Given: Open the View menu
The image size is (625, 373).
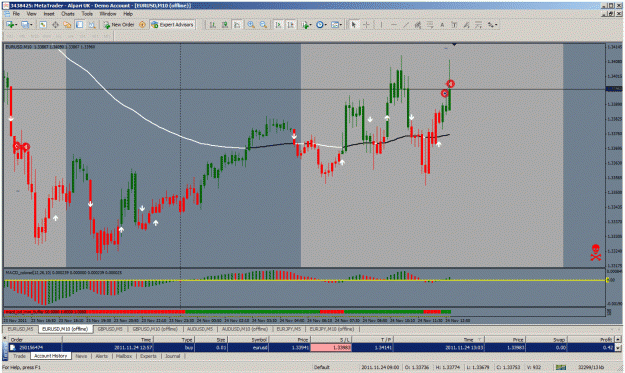Looking at the screenshot, I should click(x=31, y=14).
